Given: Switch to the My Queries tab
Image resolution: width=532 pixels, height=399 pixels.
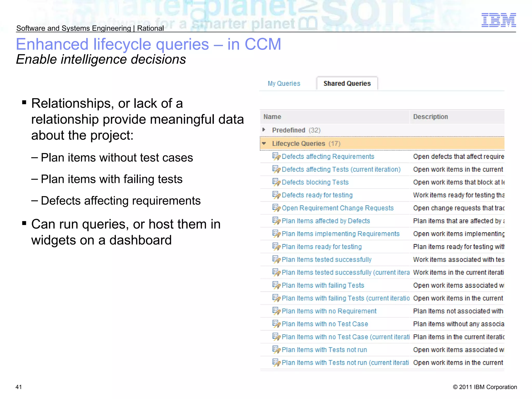Looking at the screenshot, I should pos(284,83).
